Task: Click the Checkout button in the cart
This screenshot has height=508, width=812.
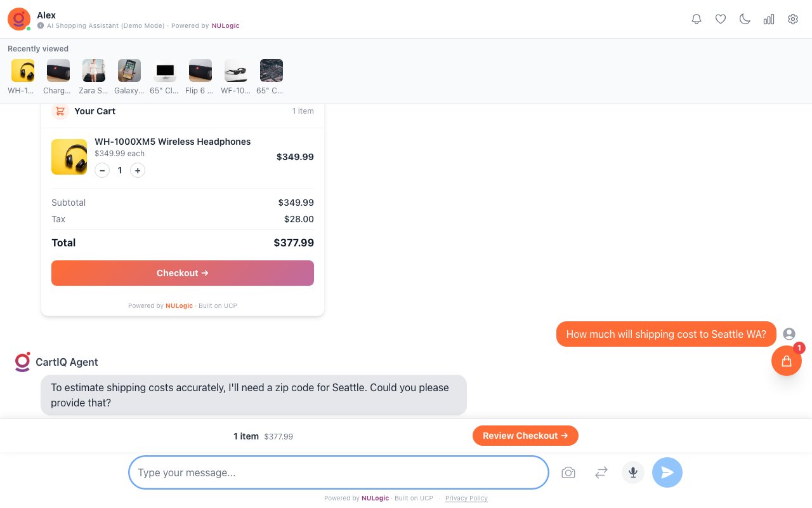Action: (183, 273)
